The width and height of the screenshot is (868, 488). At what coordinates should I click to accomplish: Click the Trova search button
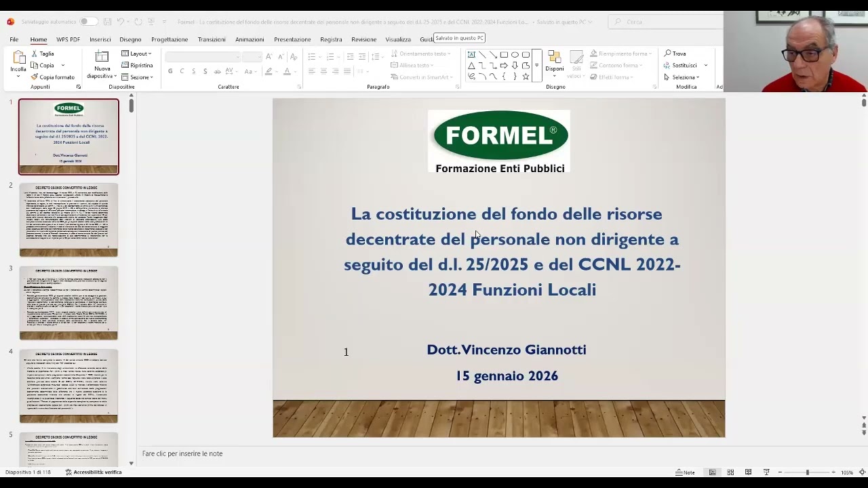pyautogui.click(x=675, y=54)
